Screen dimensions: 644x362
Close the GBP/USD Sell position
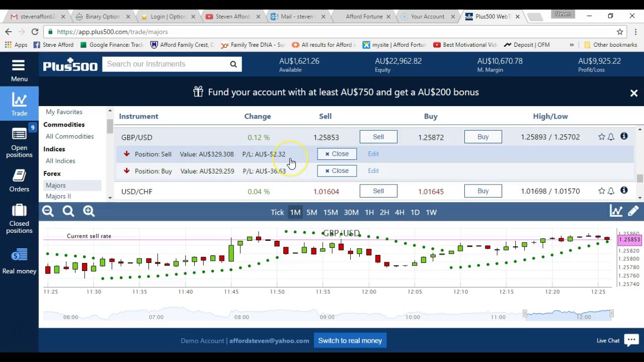pyautogui.click(x=337, y=154)
